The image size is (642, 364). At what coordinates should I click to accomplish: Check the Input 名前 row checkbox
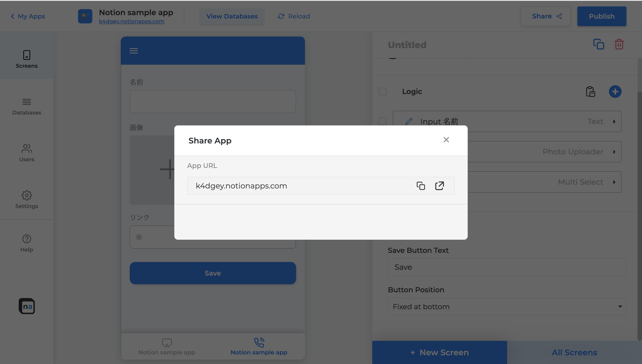(382, 121)
